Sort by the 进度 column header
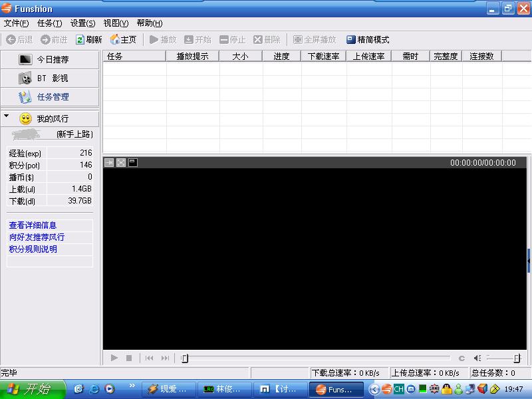This screenshot has width=532, height=399. pyautogui.click(x=281, y=57)
